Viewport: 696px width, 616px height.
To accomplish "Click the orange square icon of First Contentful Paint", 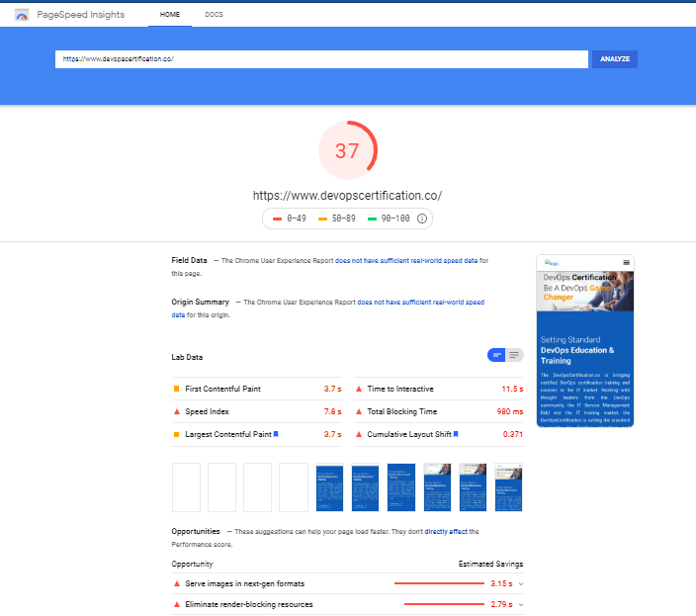I will [x=176, y=389].
